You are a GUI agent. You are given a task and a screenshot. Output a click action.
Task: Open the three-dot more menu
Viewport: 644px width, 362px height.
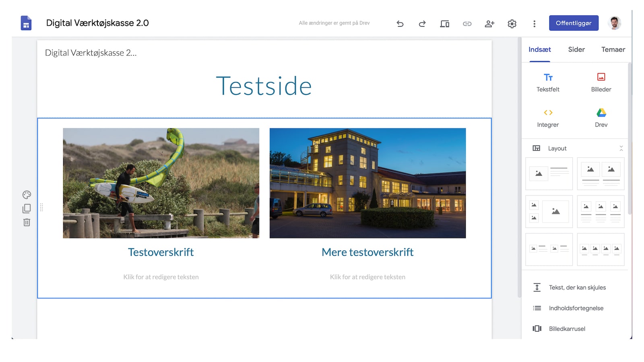pos(534,23)
